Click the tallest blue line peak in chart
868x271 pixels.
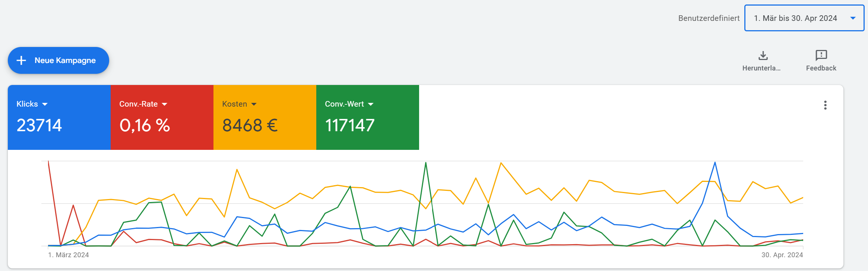(x=715, y=163)
